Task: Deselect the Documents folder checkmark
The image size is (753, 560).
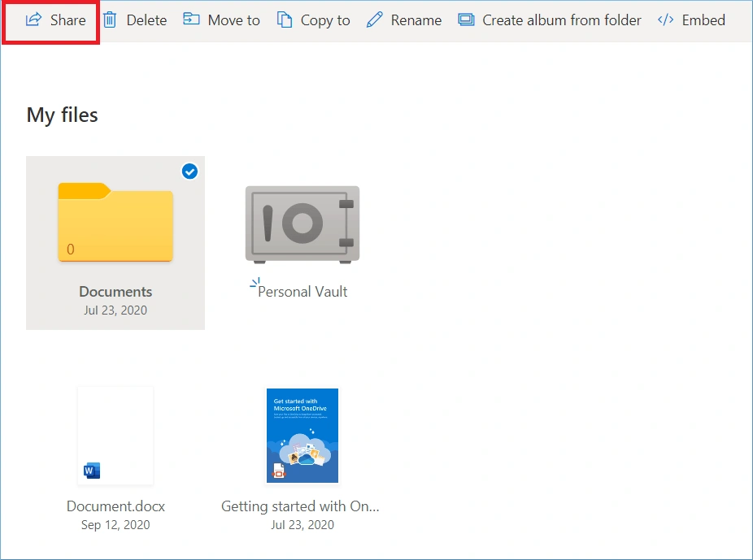Action: [x=189, y=171]
